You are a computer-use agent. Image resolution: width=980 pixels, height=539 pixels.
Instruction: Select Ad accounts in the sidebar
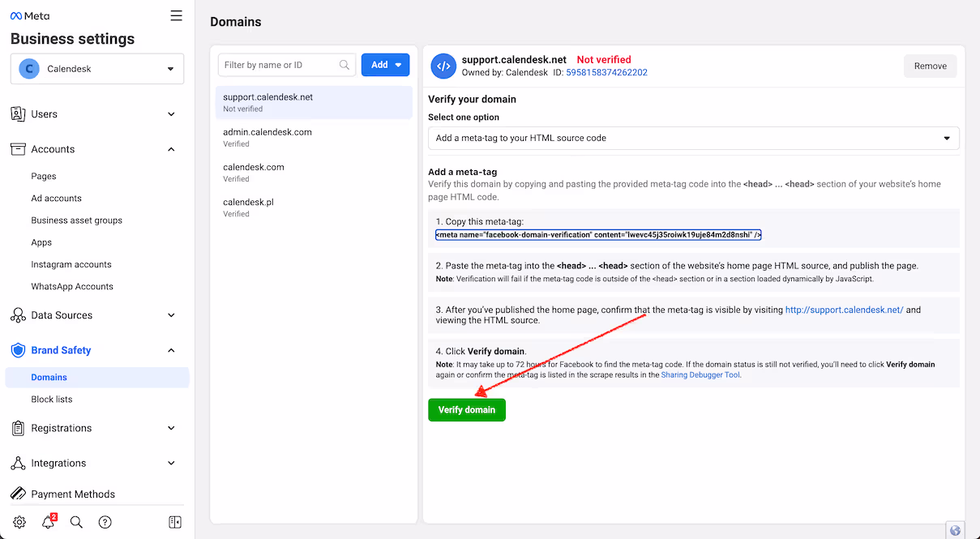(x=58, y=198)
